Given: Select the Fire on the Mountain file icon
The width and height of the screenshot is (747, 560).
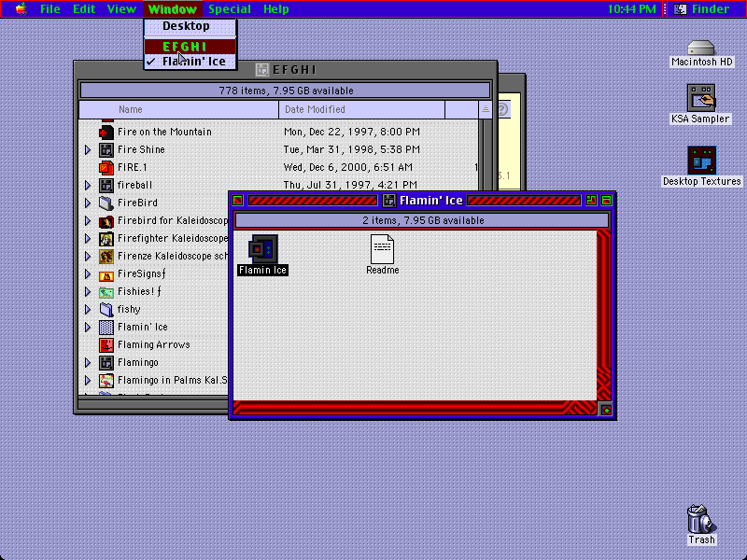Looking at the screenshot, I should click(x=106, y=132).
